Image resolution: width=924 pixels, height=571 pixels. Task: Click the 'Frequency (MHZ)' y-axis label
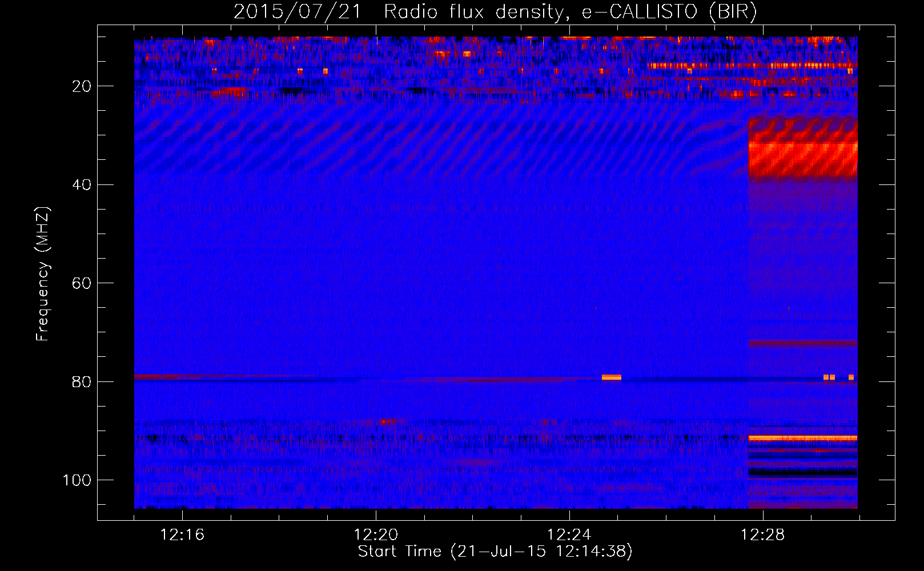point(43,274)
